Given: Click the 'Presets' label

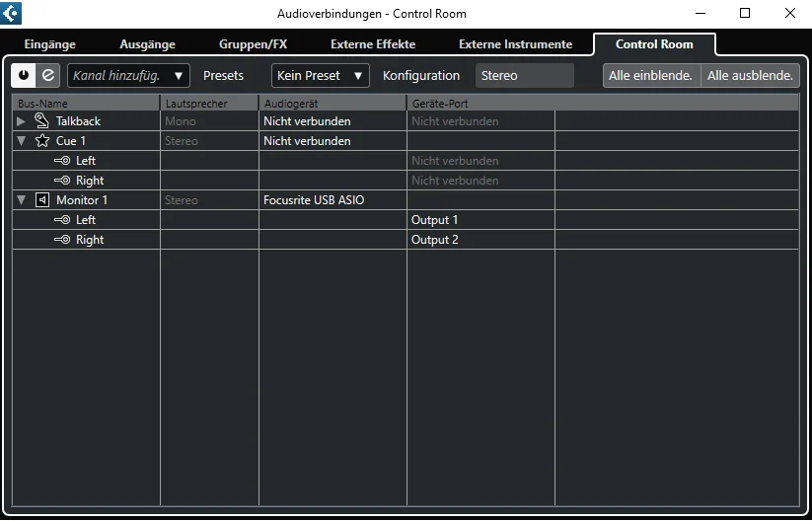Looking at the screenshot, I should [223, 76].
